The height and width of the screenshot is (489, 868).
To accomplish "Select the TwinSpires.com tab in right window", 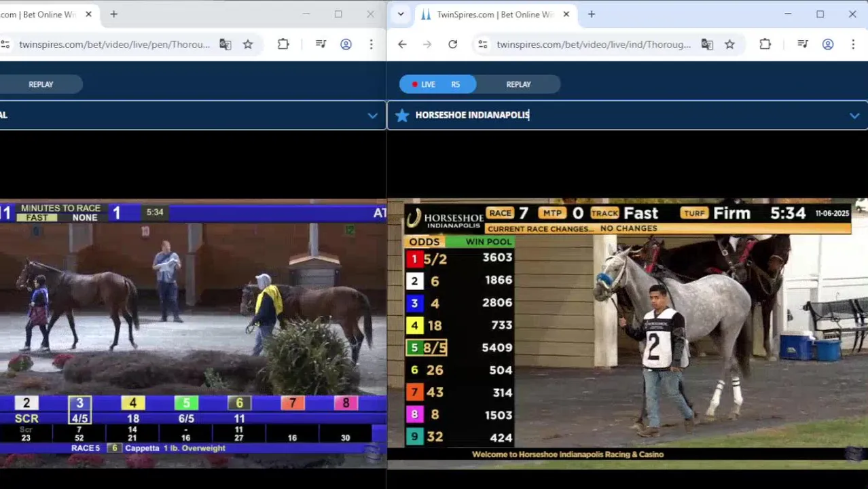I will click(x=495, y=14).
